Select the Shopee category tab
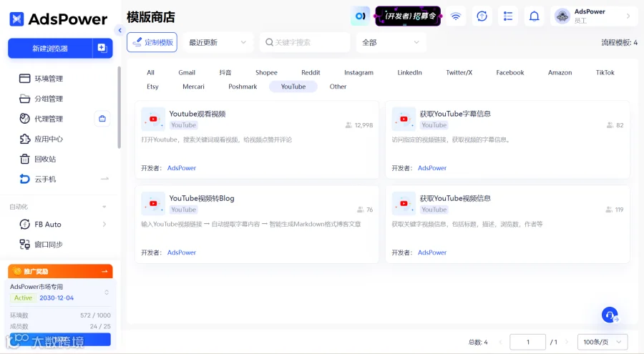 tap(267, 73)
